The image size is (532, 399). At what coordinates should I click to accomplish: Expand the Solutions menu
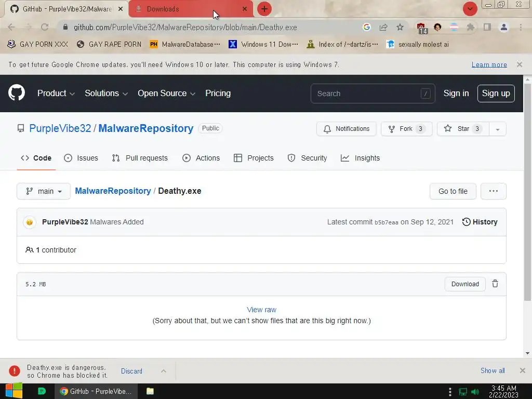106,94
